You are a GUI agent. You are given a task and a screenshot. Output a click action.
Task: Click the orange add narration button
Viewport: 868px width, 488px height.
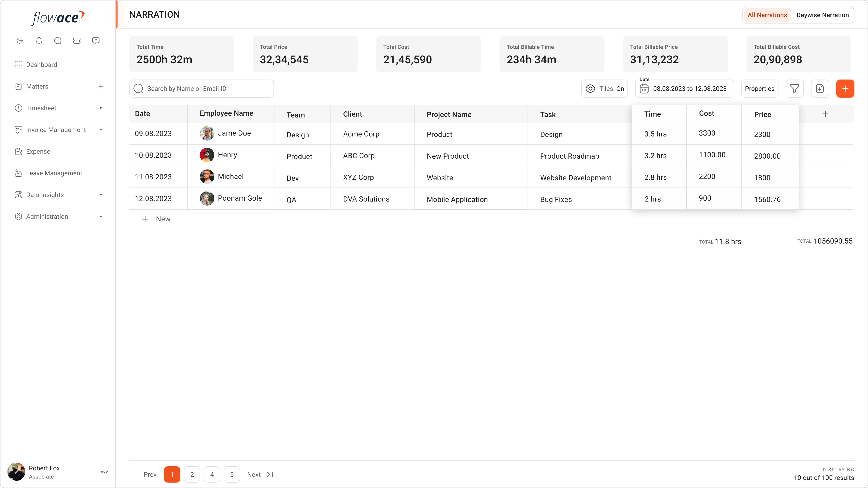(x=845, y=89)
